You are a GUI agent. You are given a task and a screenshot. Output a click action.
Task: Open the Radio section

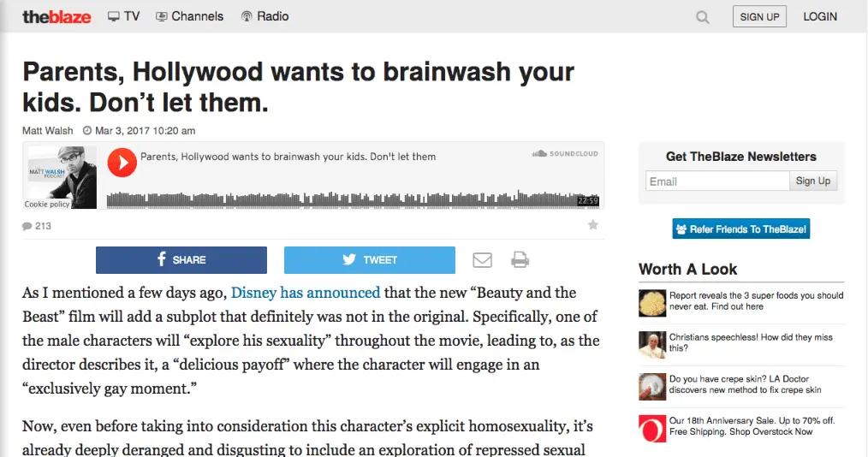pyautogui.click(x=265, y=16)
